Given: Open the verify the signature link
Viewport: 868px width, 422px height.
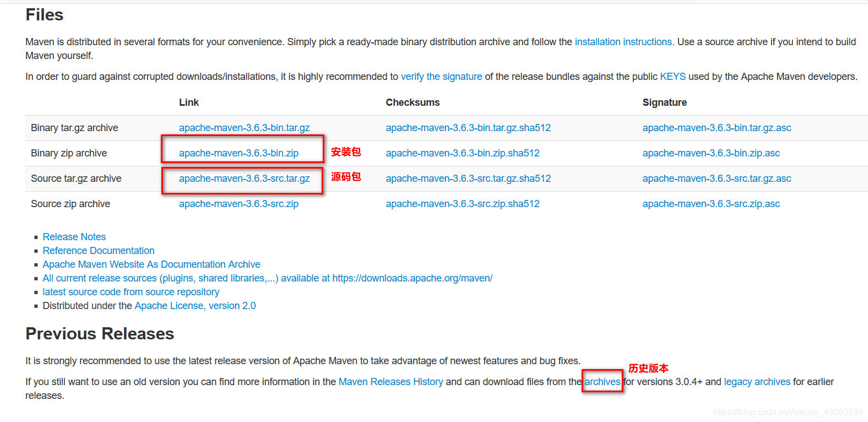Looking at the screenshot, I should coord(441,77).
